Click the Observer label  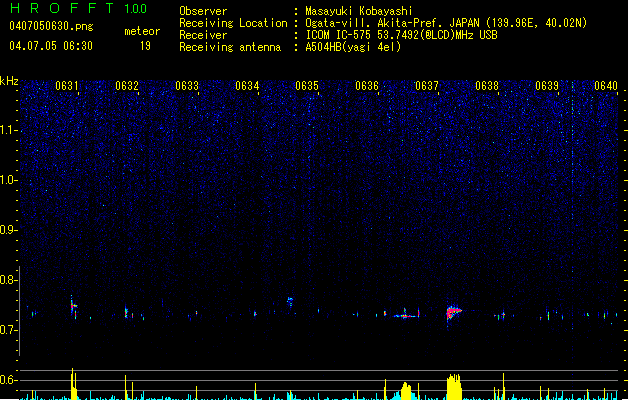point(203,11)
